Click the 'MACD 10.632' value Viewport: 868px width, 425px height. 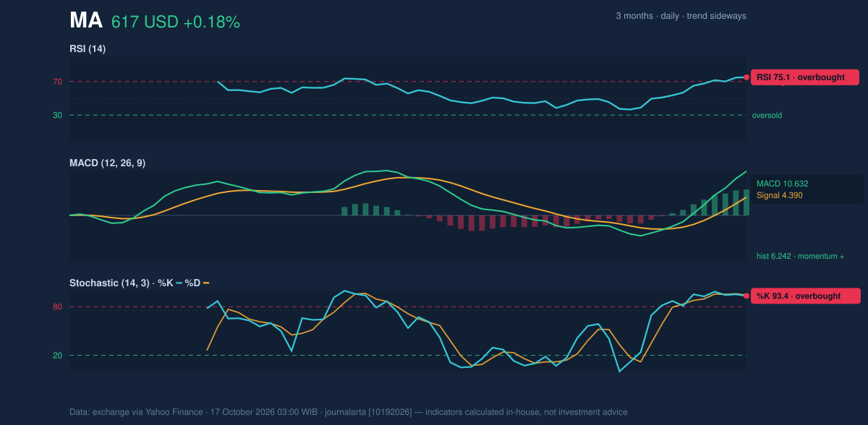pyautogui.click(x=782, y=184)
